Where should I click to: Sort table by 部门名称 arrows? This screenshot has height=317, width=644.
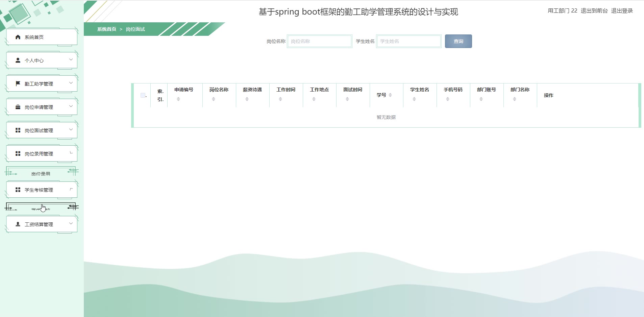point(515,99)
